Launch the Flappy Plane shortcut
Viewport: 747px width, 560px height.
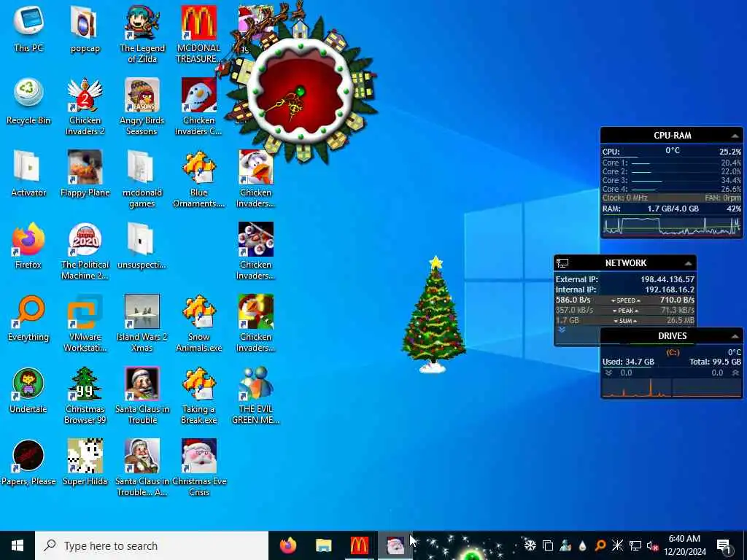click(x=85, y=174)
